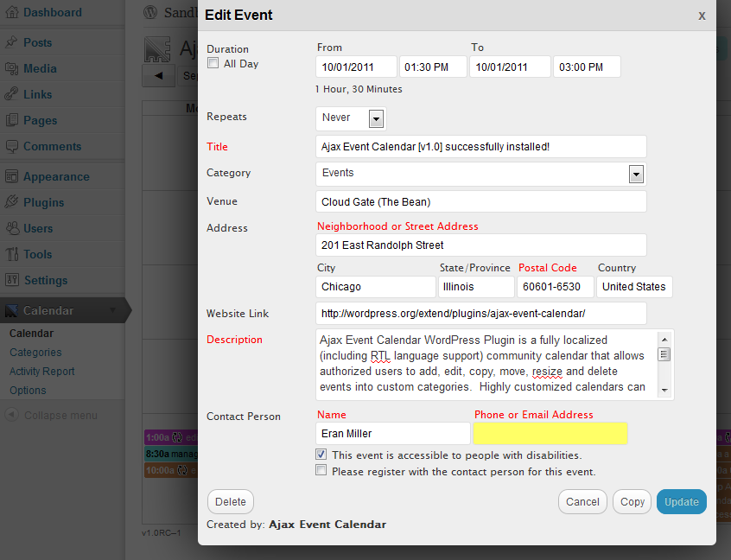Open the Tools menu

pos(38,254)
